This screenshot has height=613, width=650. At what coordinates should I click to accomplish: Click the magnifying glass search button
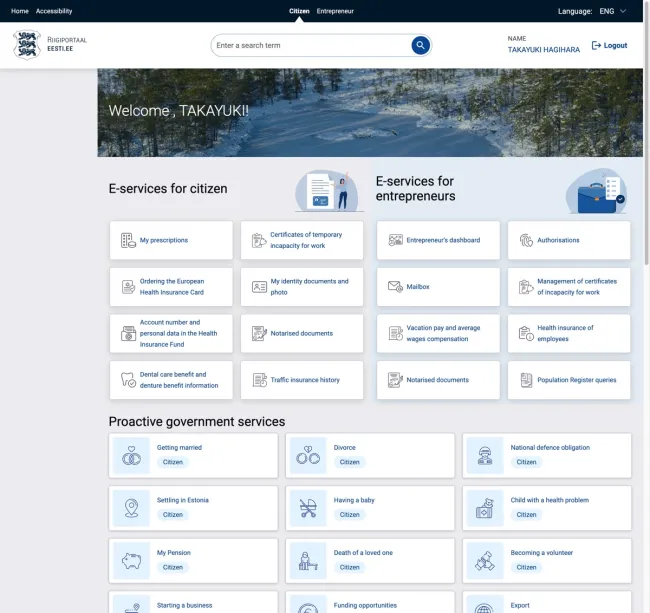(x=421, y=45)
